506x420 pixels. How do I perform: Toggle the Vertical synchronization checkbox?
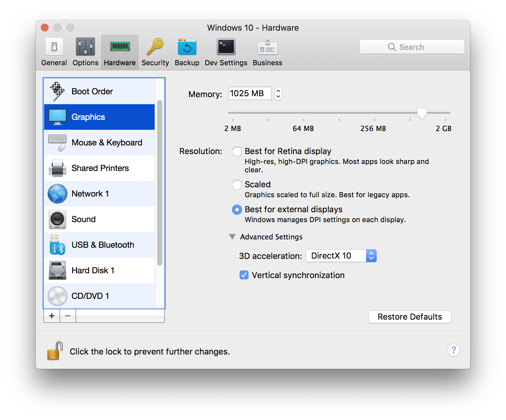pos(244,275)
